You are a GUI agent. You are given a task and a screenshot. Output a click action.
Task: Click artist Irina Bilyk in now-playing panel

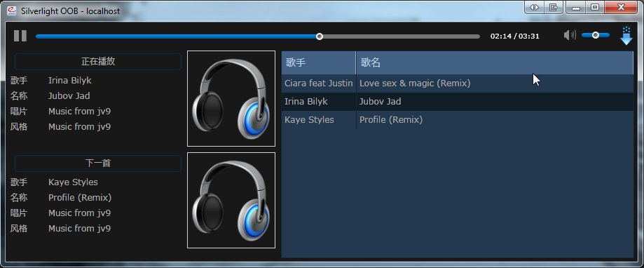[x=70, y=81]
